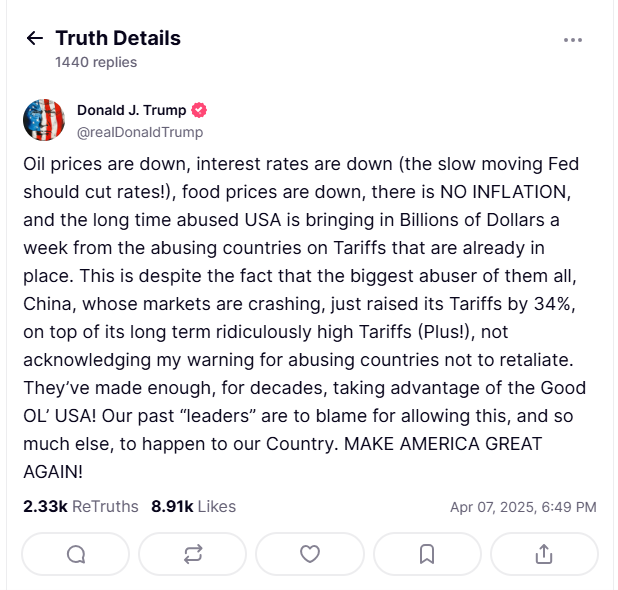Click the post's opening line about oil prices
618x590 pixels.
coord(300,164)
